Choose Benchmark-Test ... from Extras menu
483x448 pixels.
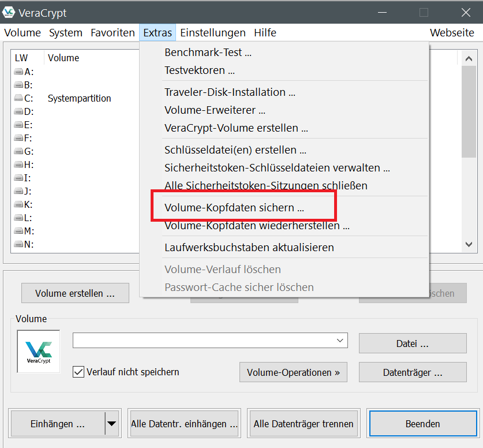[284, 53]
